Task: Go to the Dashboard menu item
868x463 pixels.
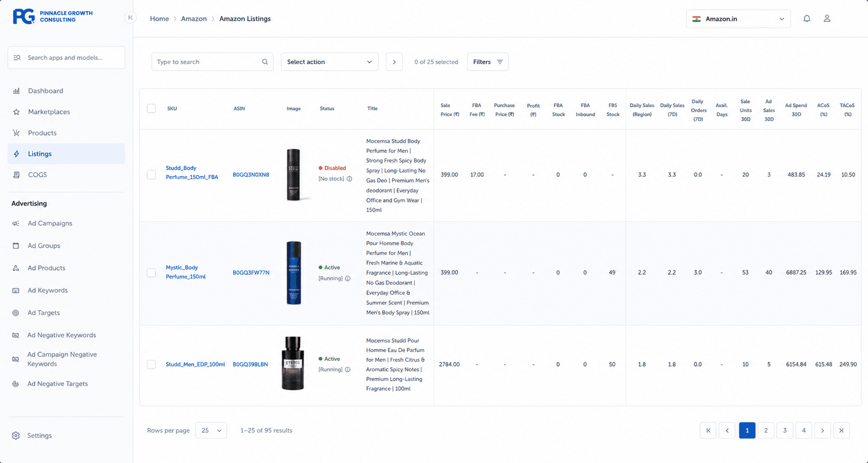Action: point(66,91)
